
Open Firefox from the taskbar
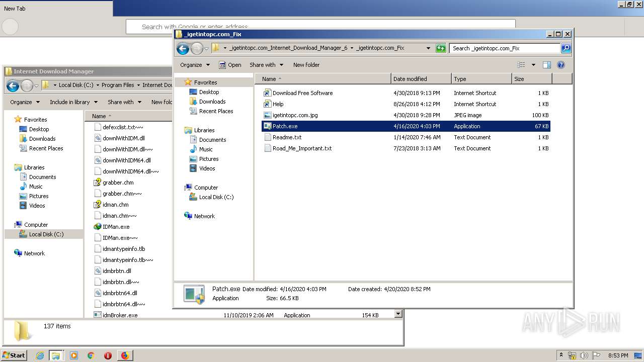(125, 355)
